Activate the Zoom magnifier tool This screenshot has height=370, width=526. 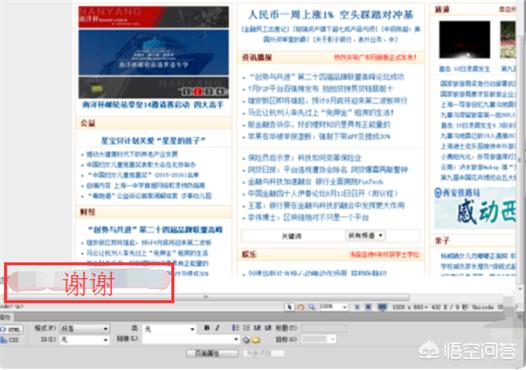coord(312,307)
